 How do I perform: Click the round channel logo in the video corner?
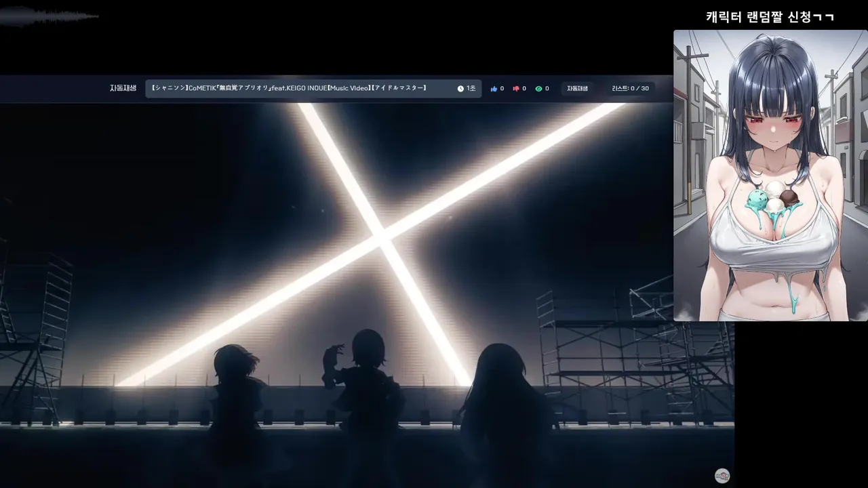[722, 476]
